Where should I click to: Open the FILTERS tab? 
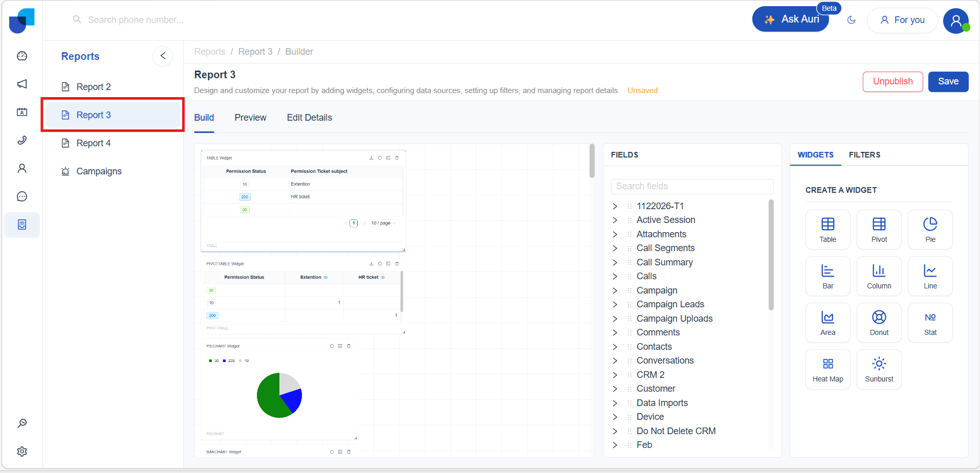coord(864,155)
